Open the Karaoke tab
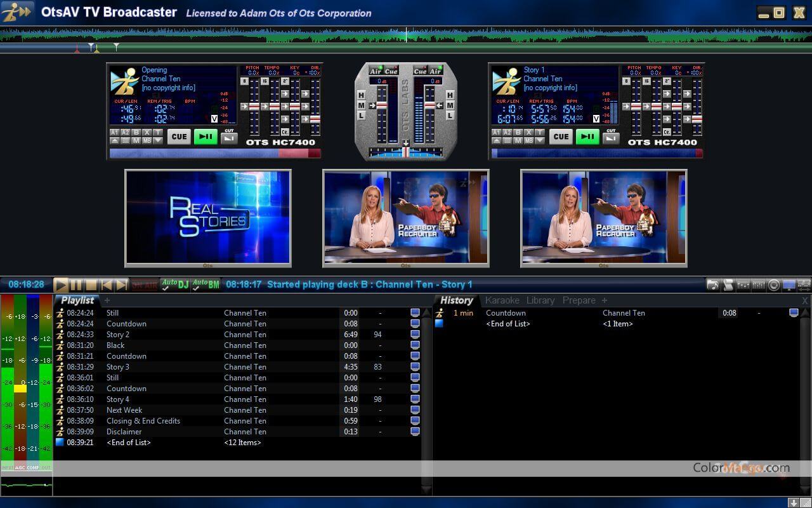Viewport: 812px width, 508px height. tap(502, 300)
